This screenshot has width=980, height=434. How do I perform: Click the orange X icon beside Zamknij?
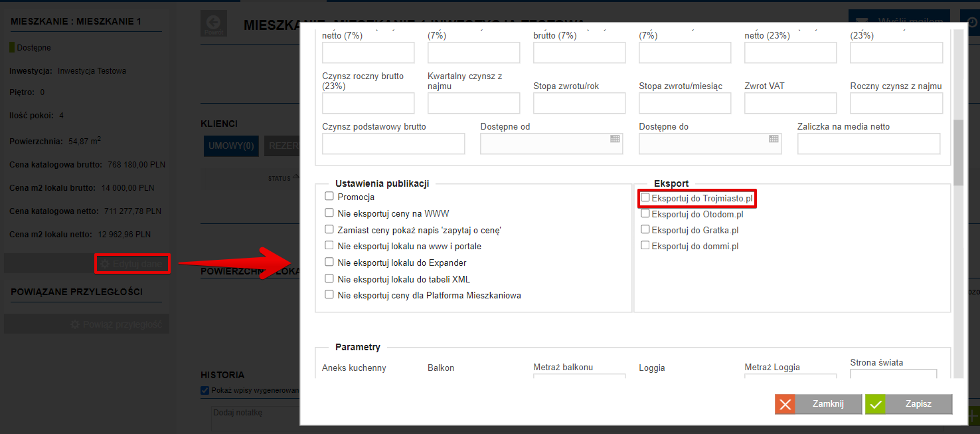point(785,404)
